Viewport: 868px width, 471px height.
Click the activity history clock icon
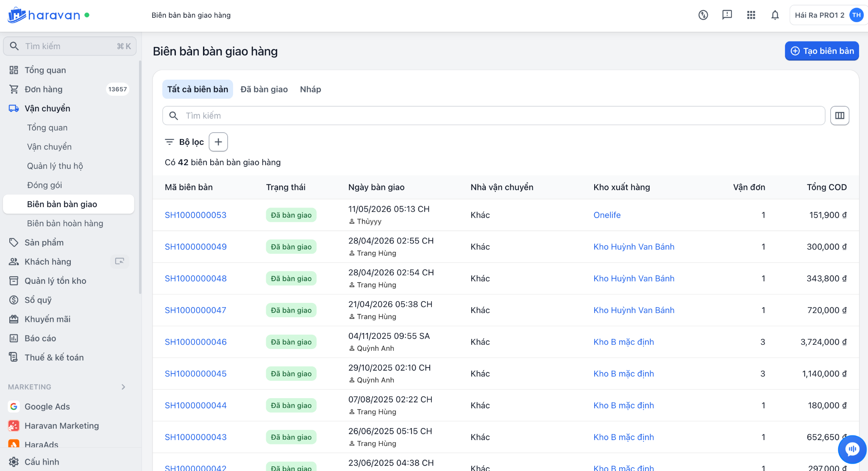(703, 15)
